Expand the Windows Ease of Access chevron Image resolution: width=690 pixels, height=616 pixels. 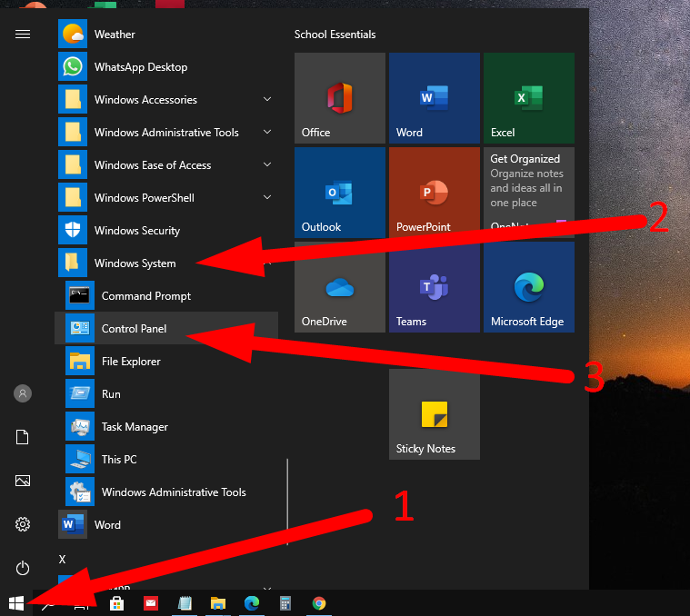(x=267, y=164)
